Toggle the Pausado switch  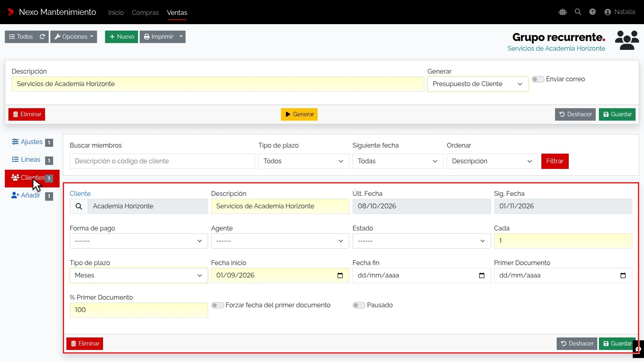point(359,305)
